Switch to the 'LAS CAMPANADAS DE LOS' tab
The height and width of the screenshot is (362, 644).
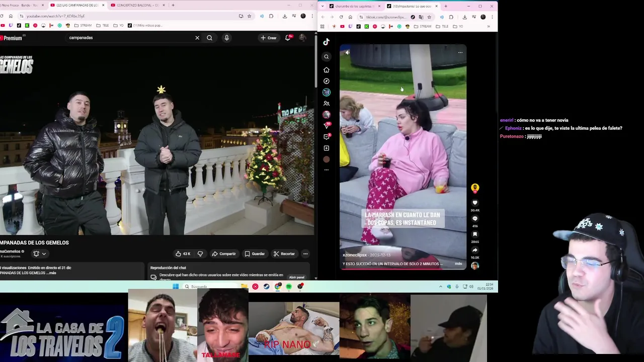(76, 5)
